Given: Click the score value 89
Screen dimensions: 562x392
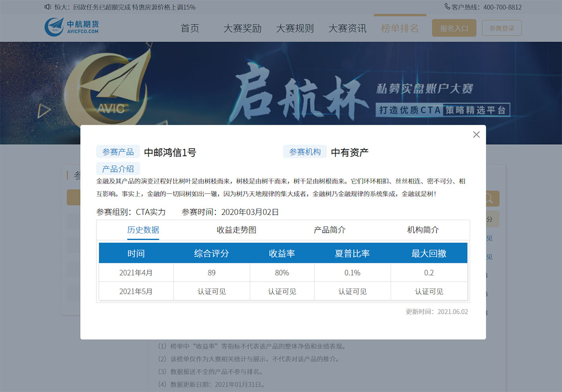Looking at the screenshot, I should [x=212, y=273].
